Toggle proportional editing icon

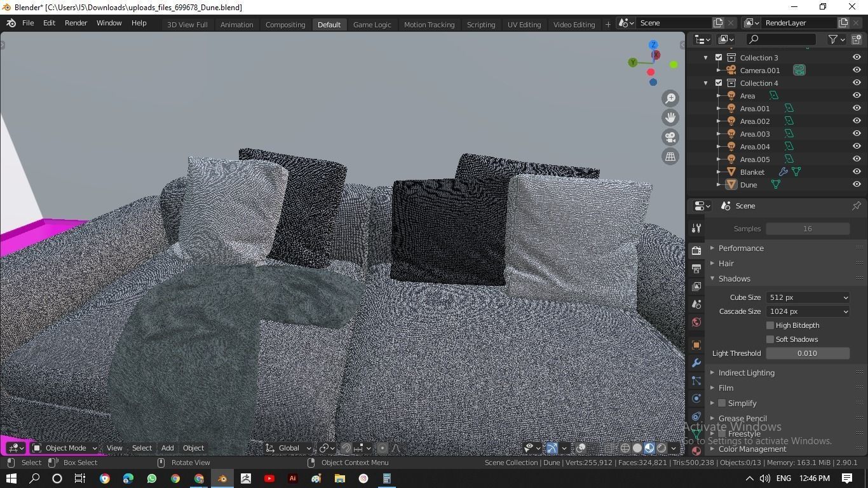(x=382, y=448)
